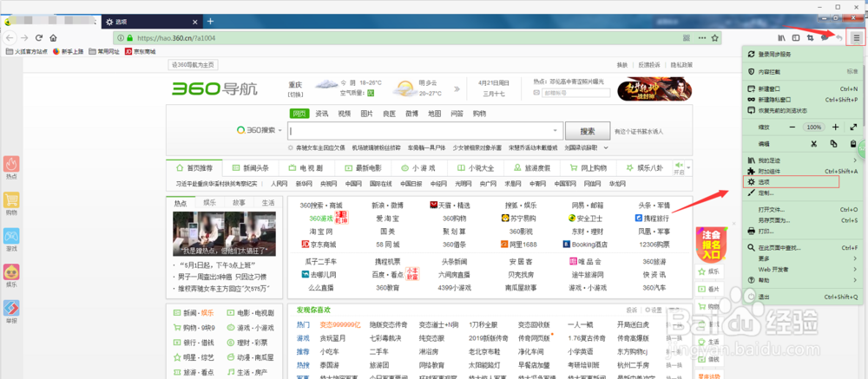The width and height of the screenshot is (868, 379).
Task: Choose 打印... from the menu
Action: coord(803,231)
